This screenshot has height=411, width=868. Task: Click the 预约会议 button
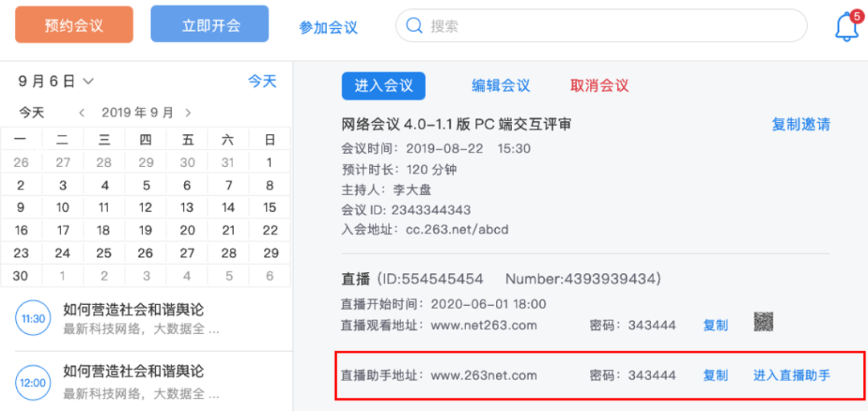pos(74,26)
